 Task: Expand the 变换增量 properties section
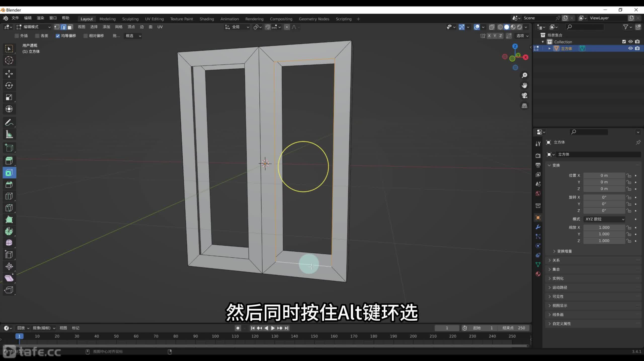(555, 251)
